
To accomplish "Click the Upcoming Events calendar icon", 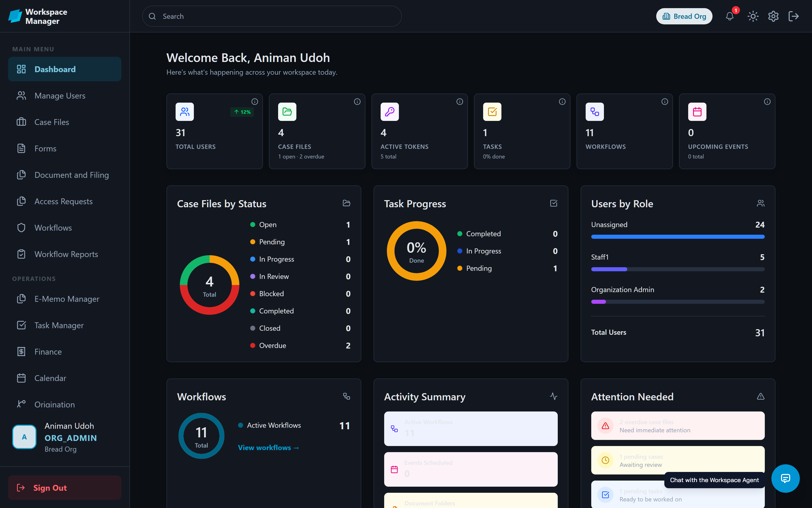I will [x=697, y=112].
